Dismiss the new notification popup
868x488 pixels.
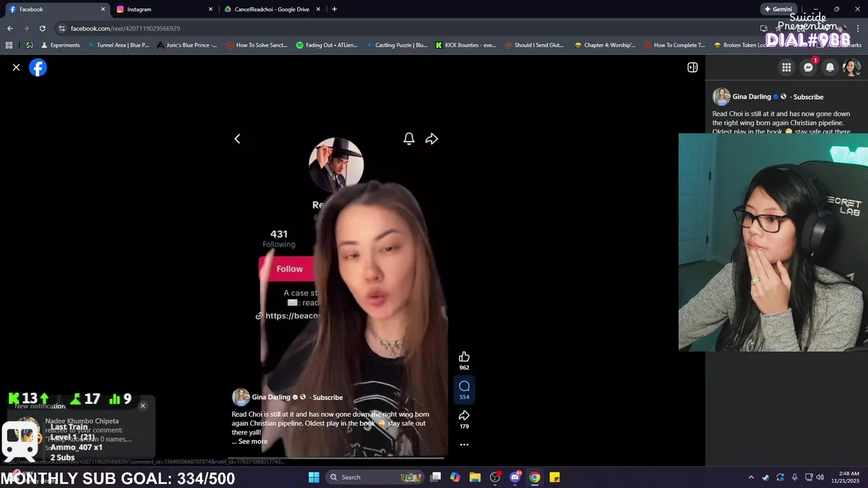142,405
